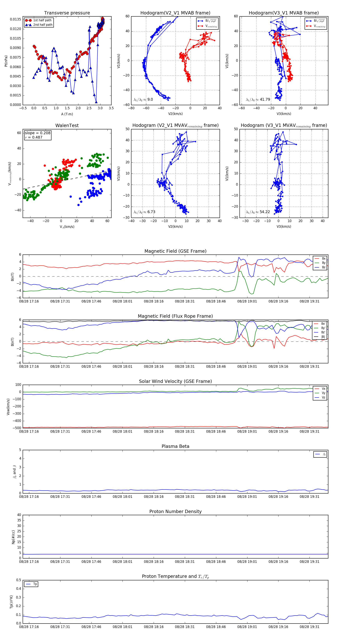The width and height of the screenshot is (351, 644).
Task: Click 'Hodogram (V2_V1 MVAV remaining frame)' title
Action: (175, 125)
